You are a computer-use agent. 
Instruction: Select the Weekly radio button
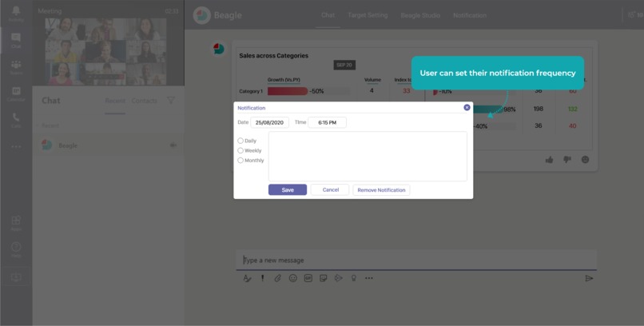click(x=241, y=151)
